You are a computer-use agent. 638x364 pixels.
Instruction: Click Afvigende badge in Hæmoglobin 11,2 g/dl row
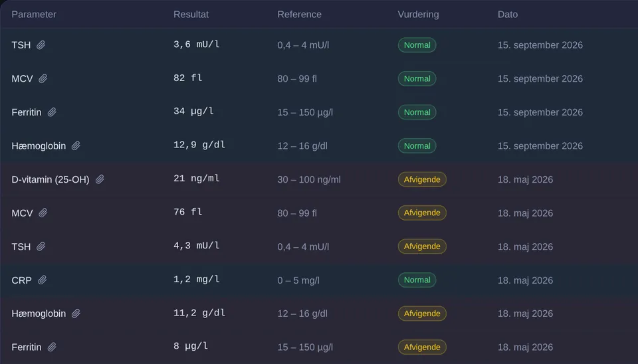[422, 314]
